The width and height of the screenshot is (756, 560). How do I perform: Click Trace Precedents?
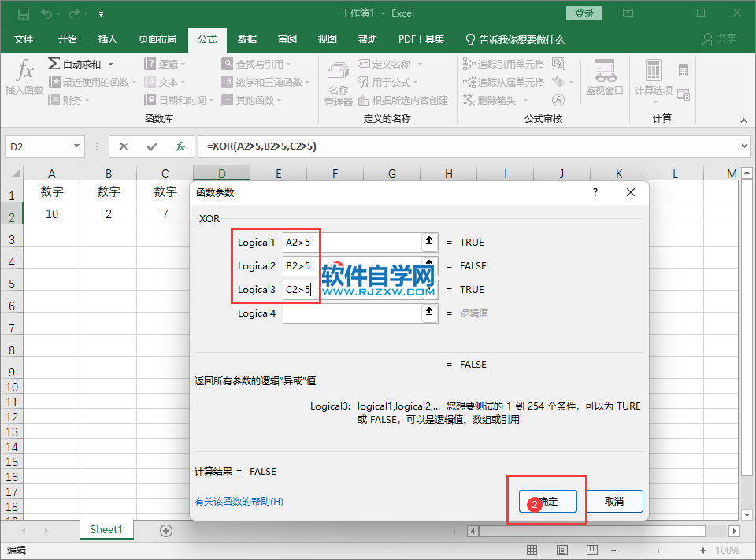pyautogui.click(x=503, y=64)
